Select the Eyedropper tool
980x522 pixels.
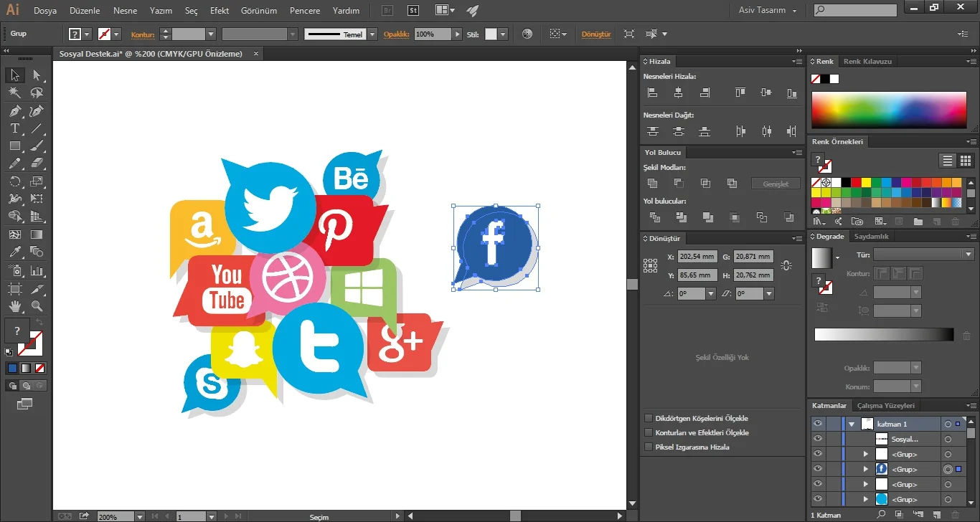[14, 252]
